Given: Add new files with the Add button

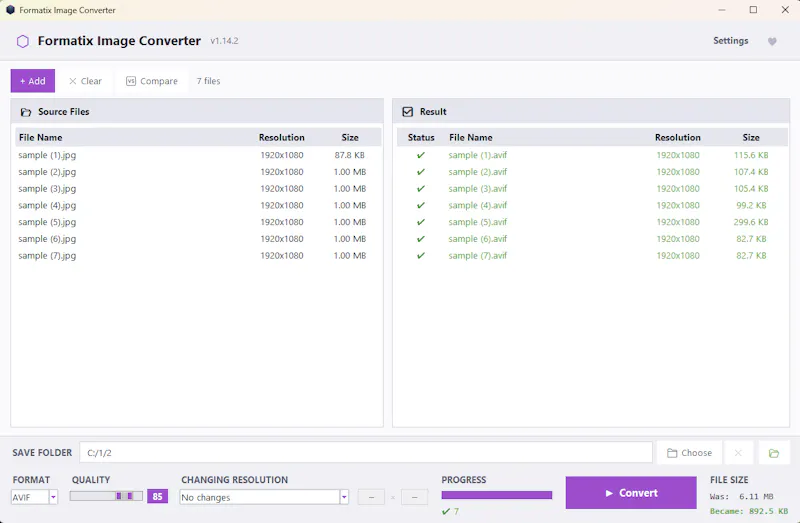Looking at the screenshot, I should [x=33, y=81].
